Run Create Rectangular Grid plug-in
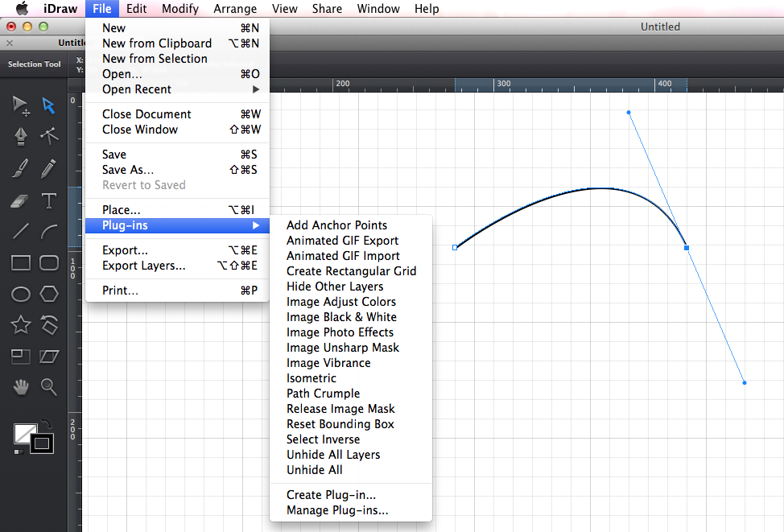 point(350,271)
